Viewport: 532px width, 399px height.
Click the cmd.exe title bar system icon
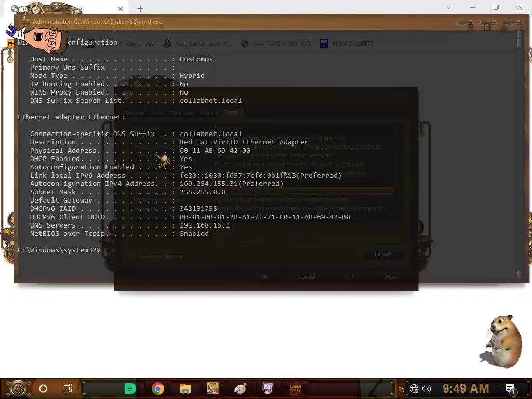tap(26, 22)
